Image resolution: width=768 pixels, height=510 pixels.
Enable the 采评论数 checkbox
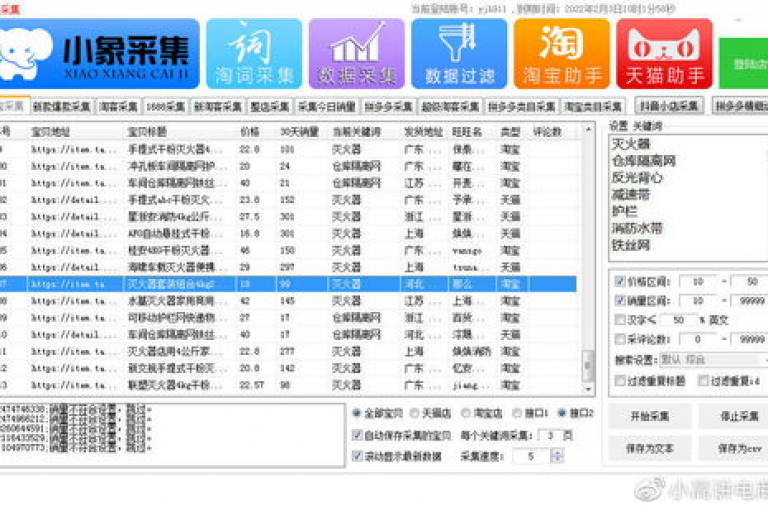[x=620, y=339]
